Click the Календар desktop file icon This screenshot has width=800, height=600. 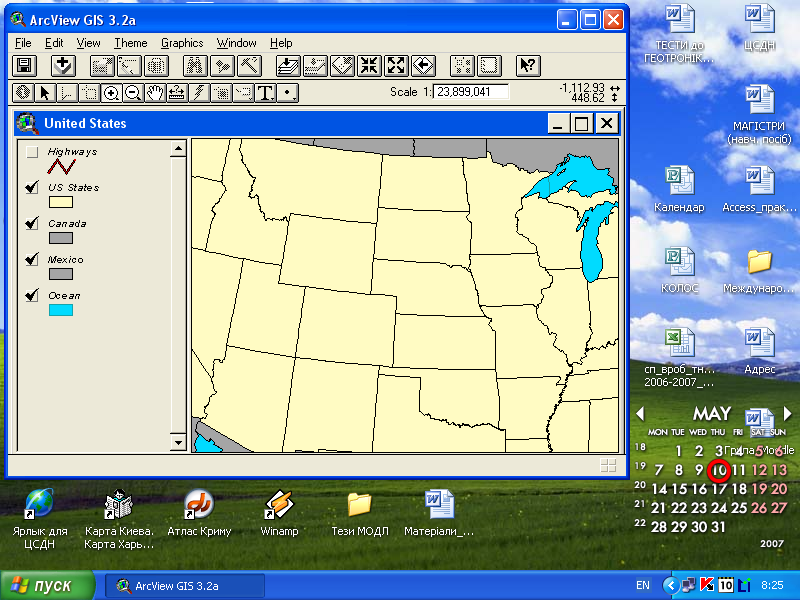tap(679, 189)
